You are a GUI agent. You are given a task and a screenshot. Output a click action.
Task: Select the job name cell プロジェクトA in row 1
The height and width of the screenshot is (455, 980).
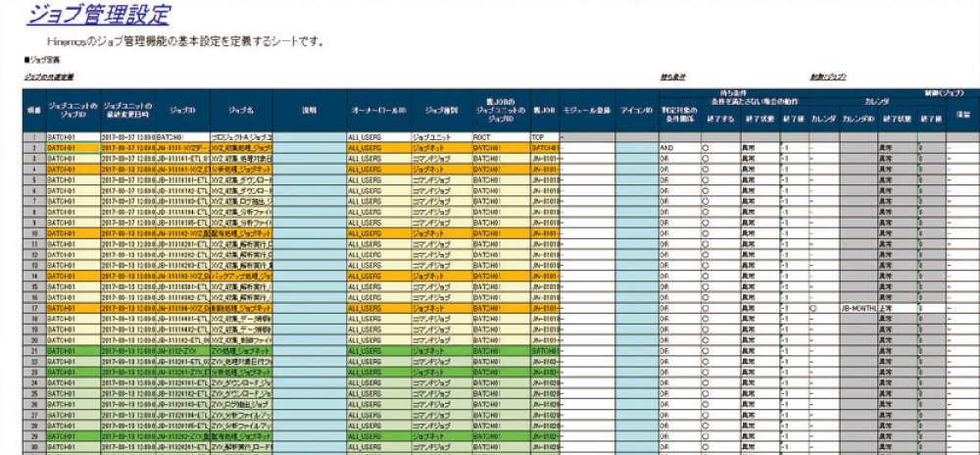tap(241, 135)
